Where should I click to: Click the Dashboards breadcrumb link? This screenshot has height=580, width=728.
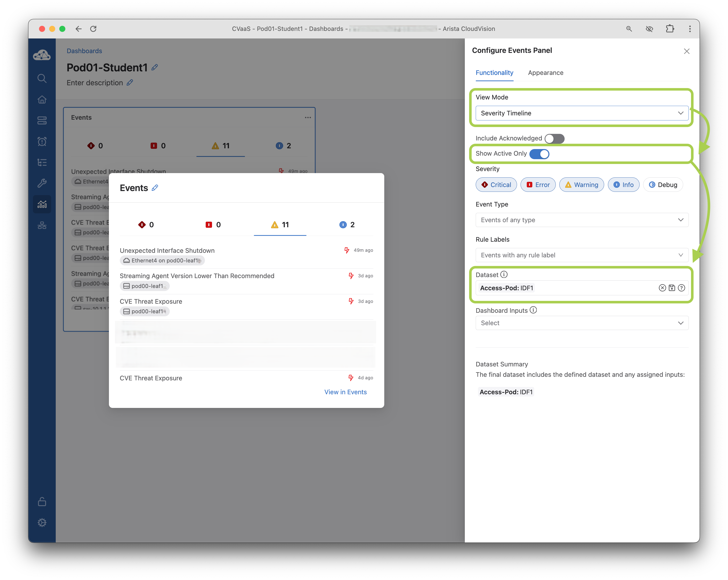click(x=84, y=51)
